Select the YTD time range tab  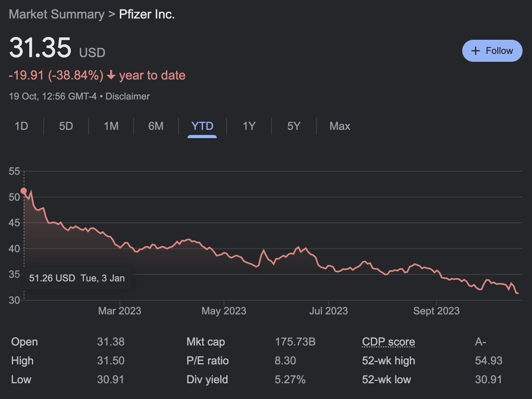point(202,126)
